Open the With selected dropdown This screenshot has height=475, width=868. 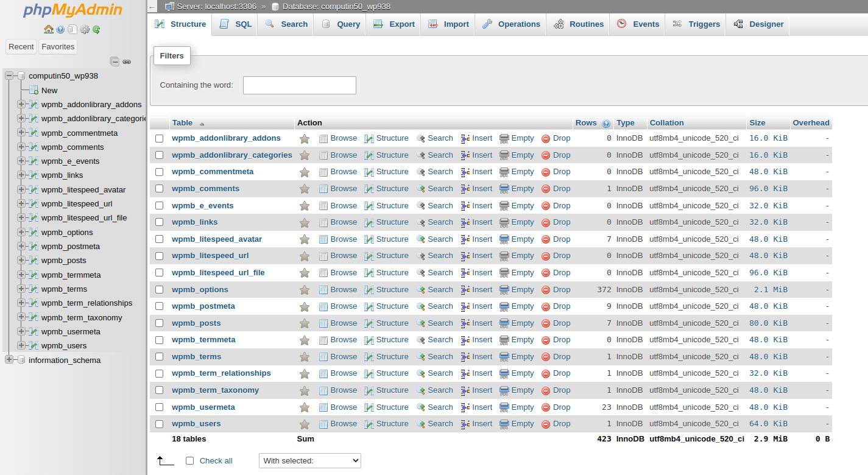(x=309, y=460)
